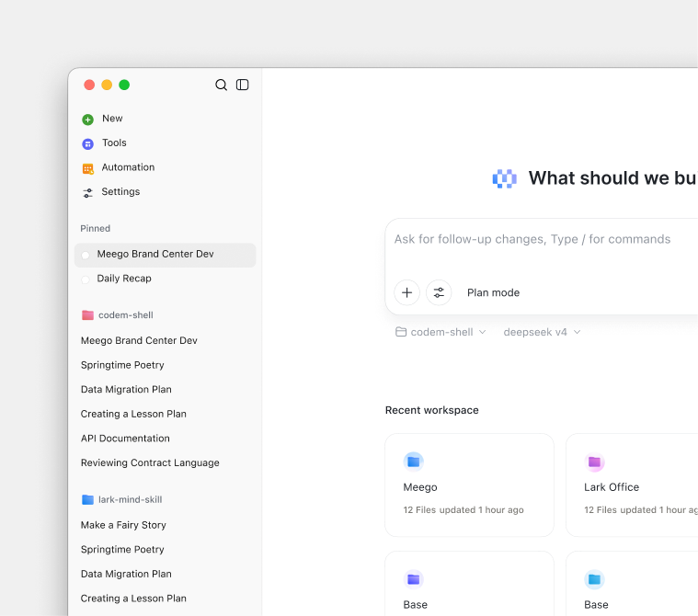Open the second Base workspace card
This screenshot has width=698, height=616.
632,584
